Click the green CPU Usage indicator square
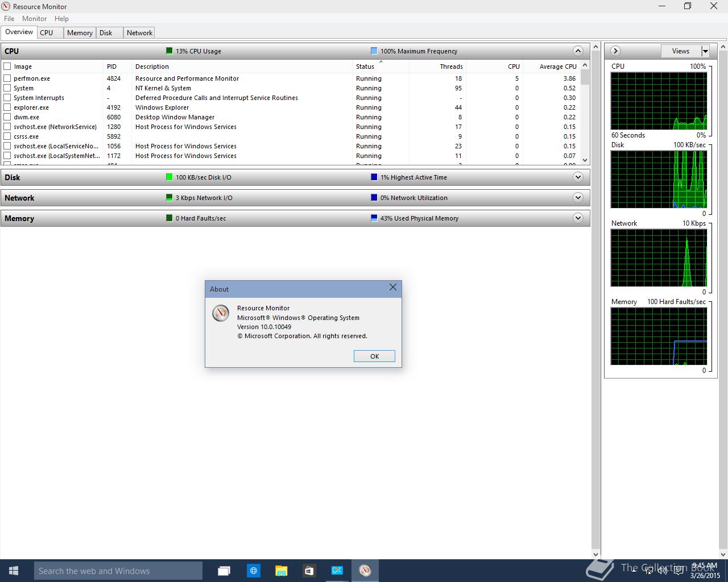The image size is (728, 582). (x=169, y=51)
